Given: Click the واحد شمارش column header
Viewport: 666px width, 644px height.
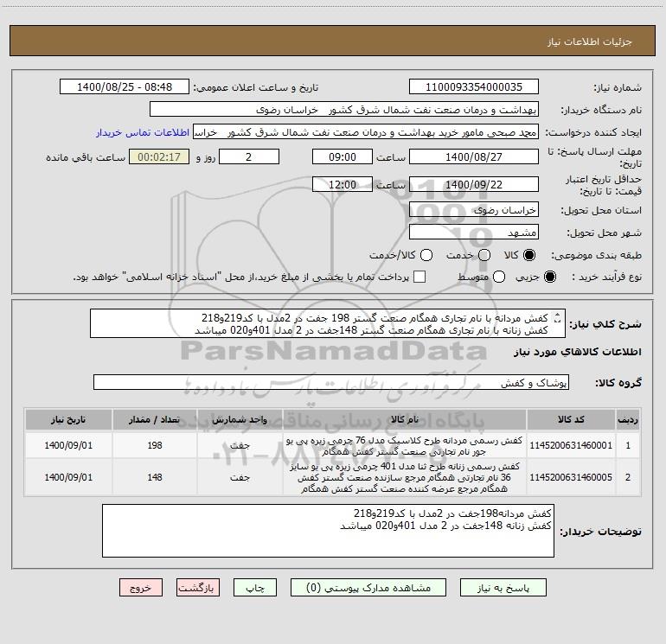Looking at the screenshot, I should click(x=240, y=419).
